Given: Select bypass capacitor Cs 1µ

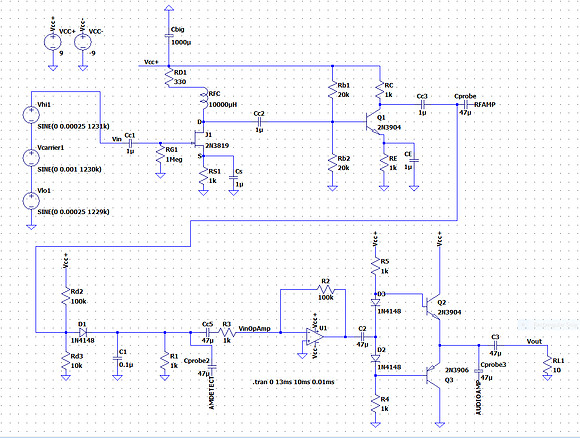Looking at the screenshot, I should (233, 178).
